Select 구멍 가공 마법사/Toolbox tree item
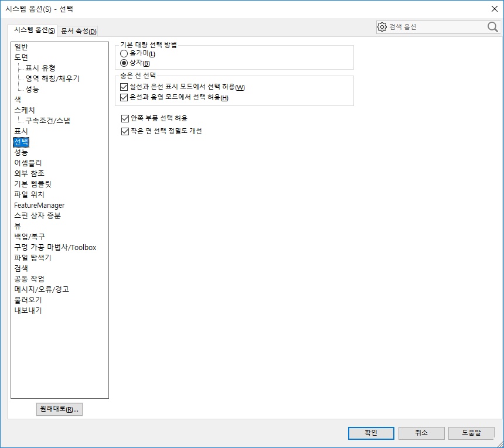Screen dimensions: 504x448 55,247
